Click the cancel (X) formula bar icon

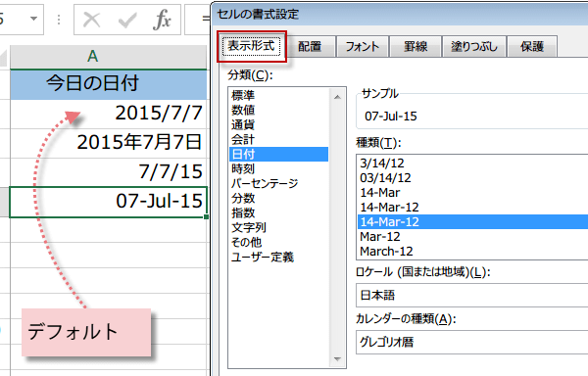[x=91, y=20]
